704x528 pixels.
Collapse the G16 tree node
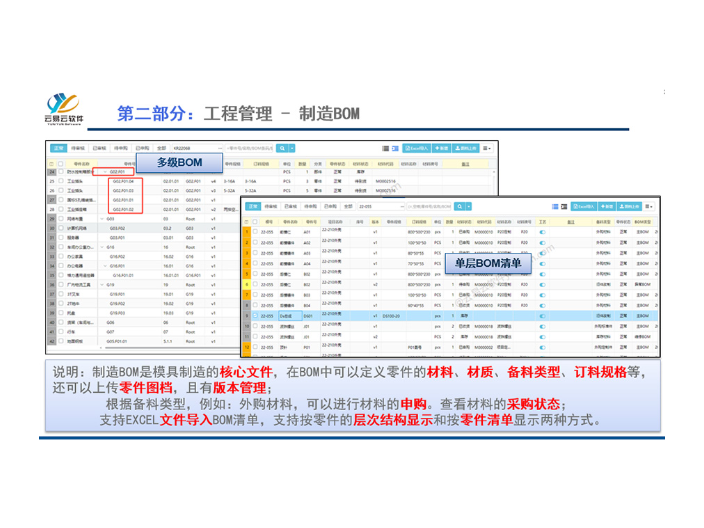pos(102,247)
